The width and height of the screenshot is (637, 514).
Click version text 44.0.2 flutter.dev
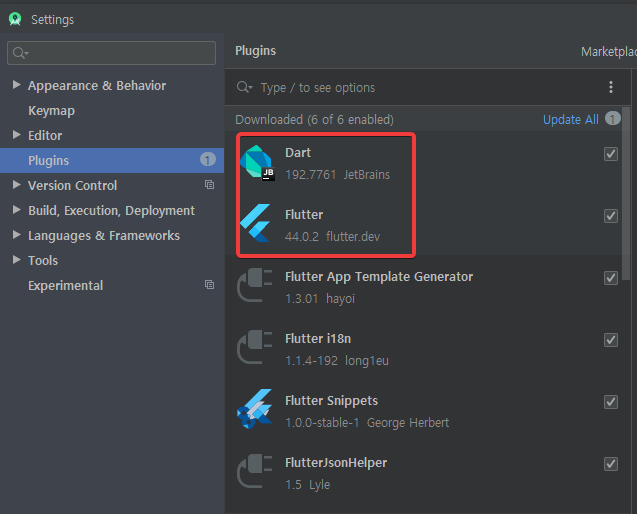click(332, 236)
